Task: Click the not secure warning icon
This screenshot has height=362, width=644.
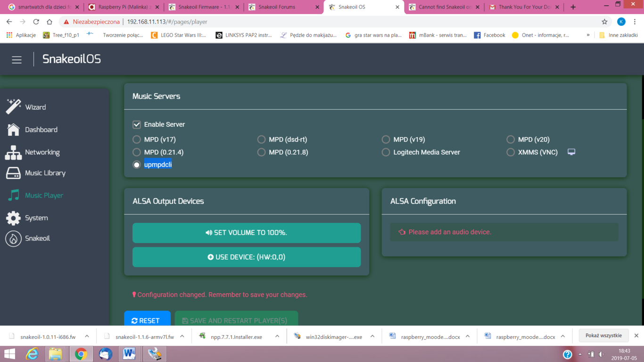Action: (x=66, y=22)
